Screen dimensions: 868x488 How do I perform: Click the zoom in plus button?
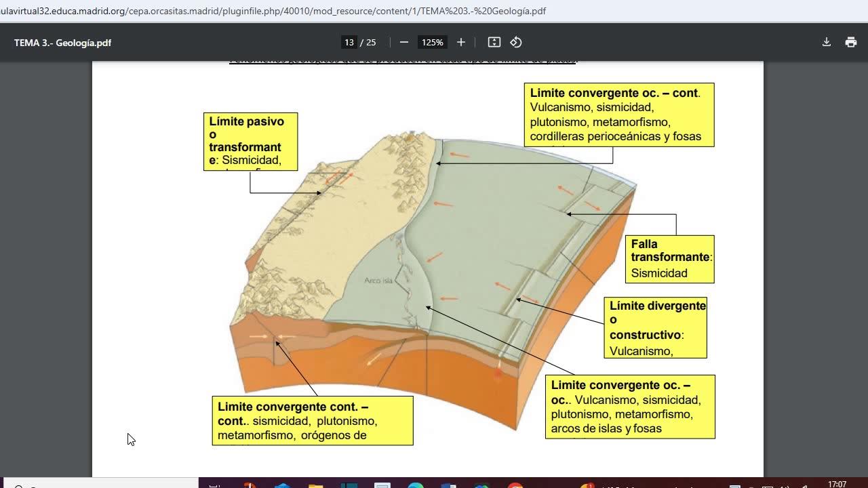tap(461, 42)
